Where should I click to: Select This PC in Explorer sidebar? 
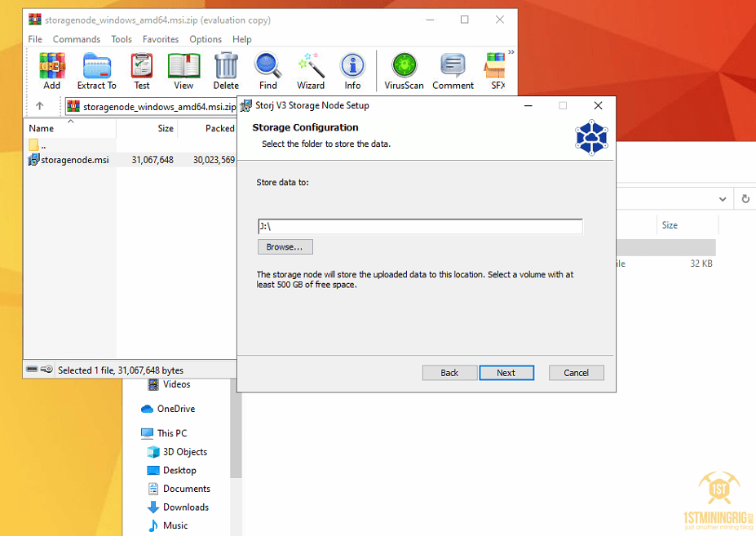(164, 432)
